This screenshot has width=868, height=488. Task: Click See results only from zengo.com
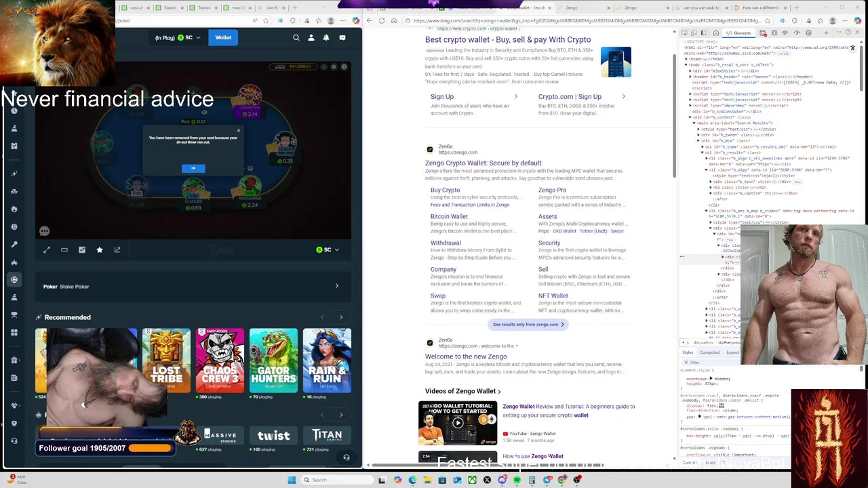pos(528,325)
